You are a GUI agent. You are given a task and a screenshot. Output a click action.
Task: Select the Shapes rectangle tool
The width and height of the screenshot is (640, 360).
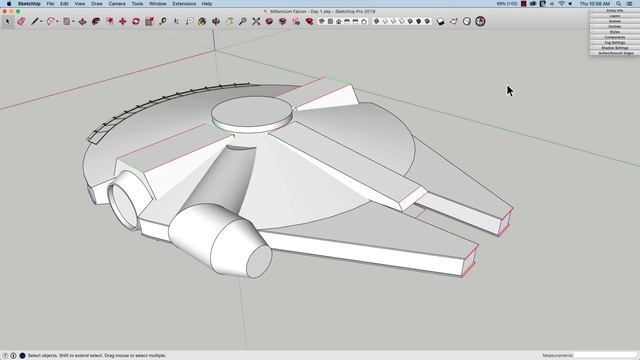click(67, 21)
